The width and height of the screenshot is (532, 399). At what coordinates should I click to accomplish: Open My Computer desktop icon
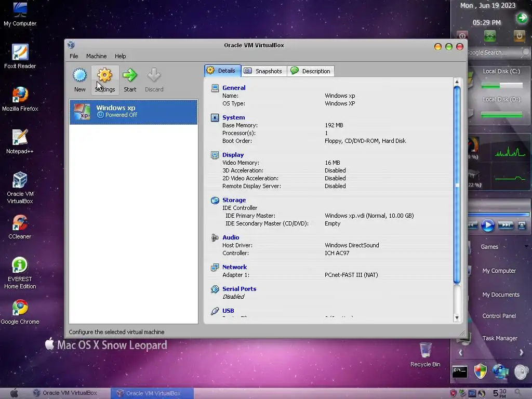click(x=20, y=14)
